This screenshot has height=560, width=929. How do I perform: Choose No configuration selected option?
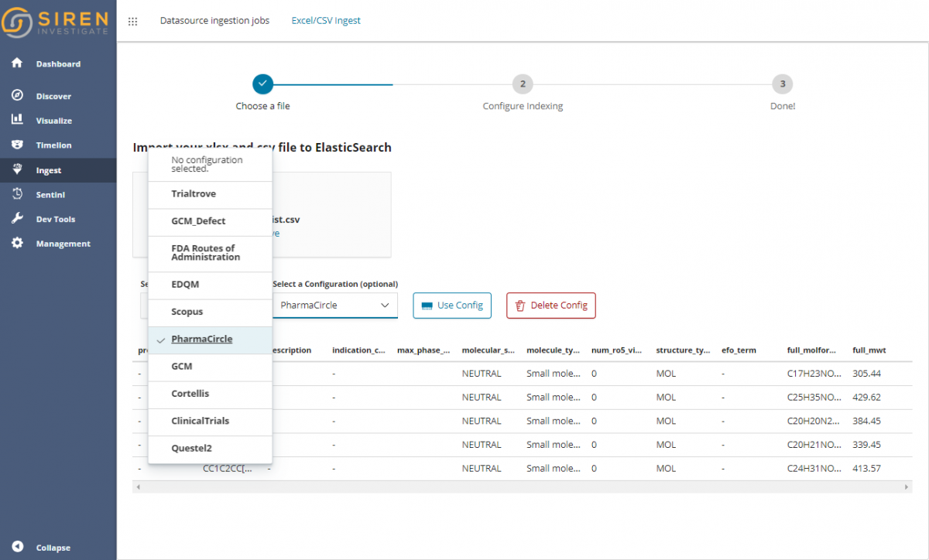210,164
